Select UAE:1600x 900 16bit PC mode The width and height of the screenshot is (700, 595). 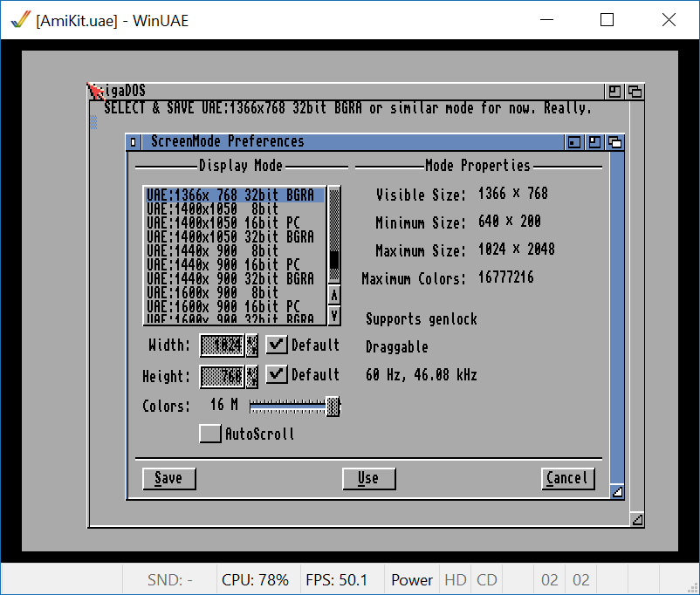(x=236, y=306)
